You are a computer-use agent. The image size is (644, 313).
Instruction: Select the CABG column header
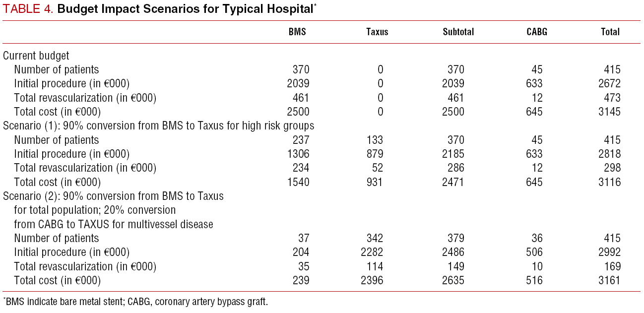click(x=537, y=32)
